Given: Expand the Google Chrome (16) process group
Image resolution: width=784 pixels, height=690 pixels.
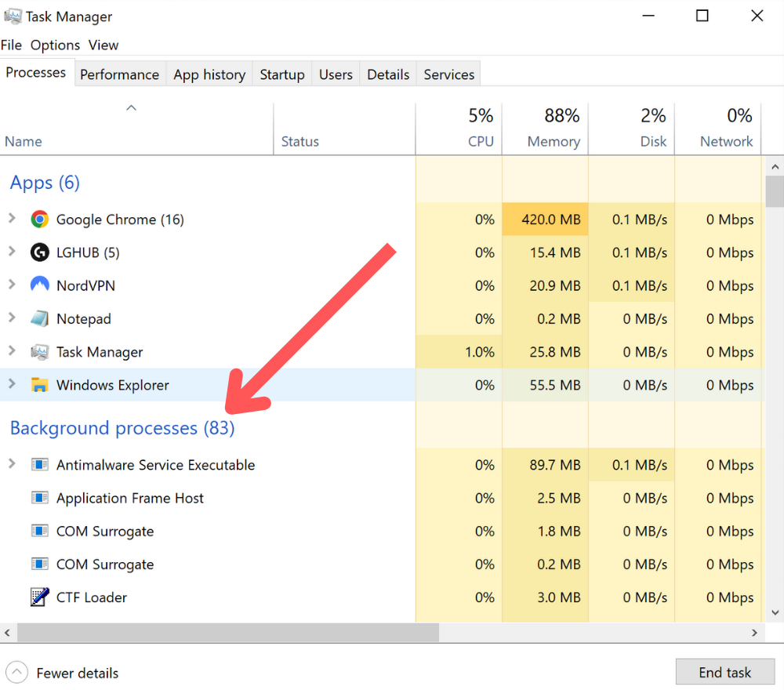Looking at the screenshot, I should tap(12, 219).
